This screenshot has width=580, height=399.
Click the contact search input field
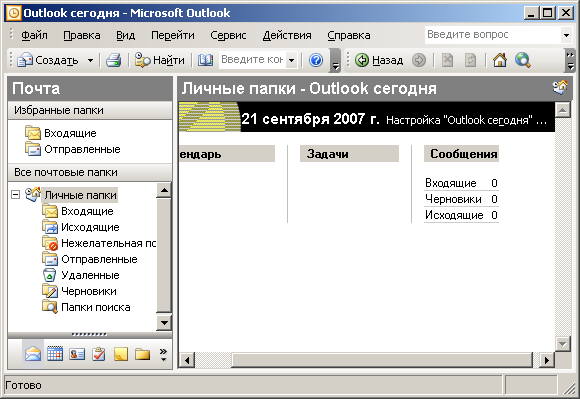pyautogui.click(x=252, y=60)
